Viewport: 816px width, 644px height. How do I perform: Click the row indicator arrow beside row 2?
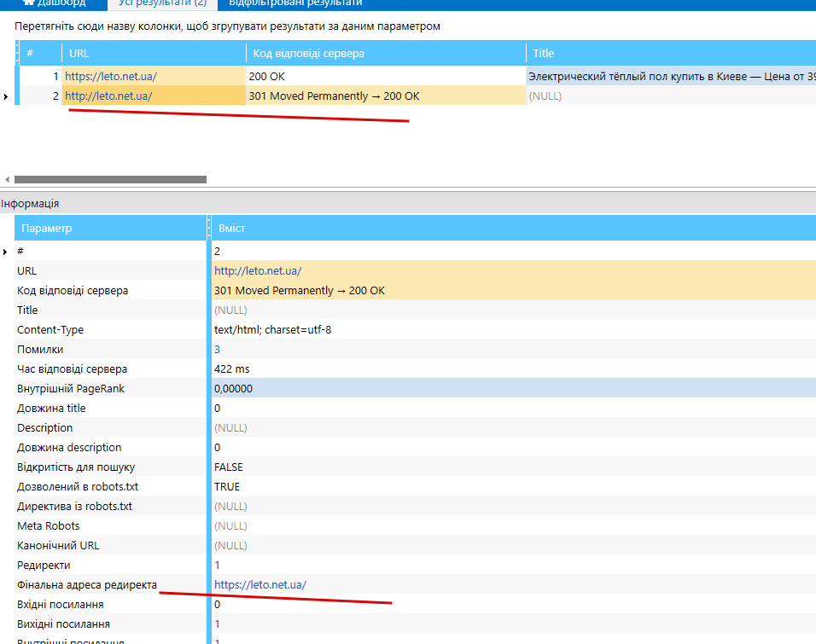tap(6, 96)
